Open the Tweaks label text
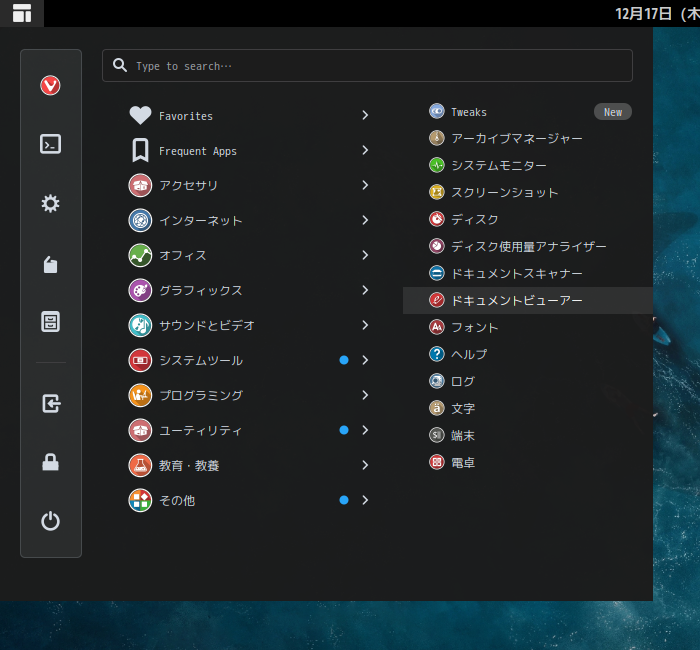The height and width of the screenshot is (650, 700). click(x=469, y=112)
